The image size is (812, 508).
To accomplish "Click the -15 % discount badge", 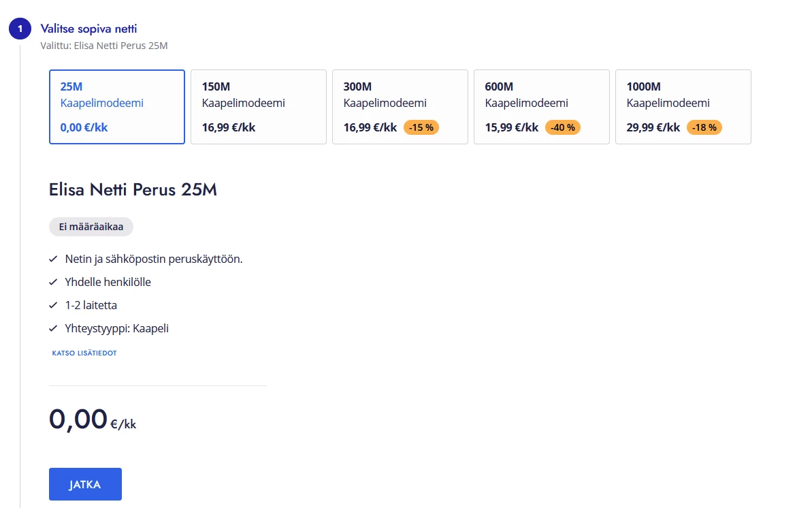I will point(421,127).
